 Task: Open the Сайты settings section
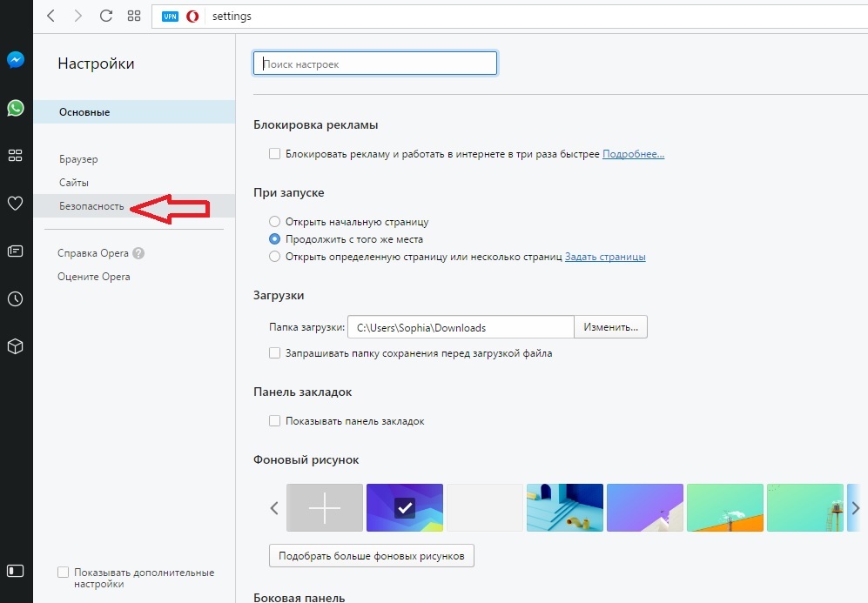point(74,183)
